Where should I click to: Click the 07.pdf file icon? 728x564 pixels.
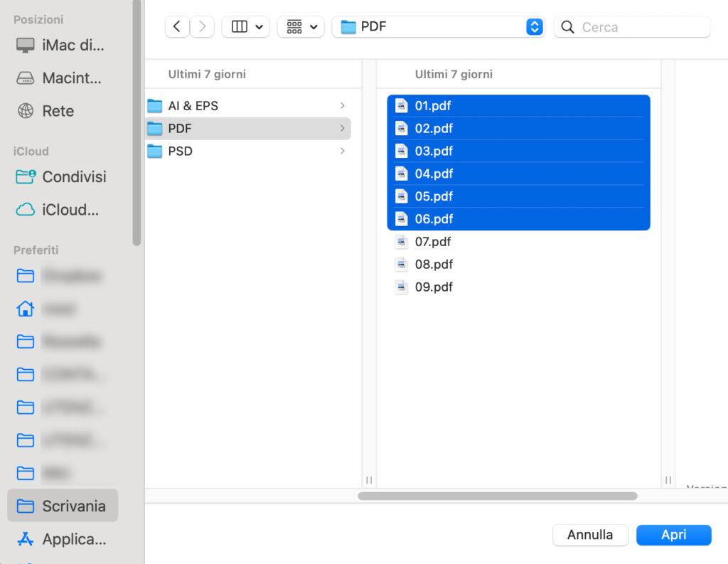(x=401, y=242)
